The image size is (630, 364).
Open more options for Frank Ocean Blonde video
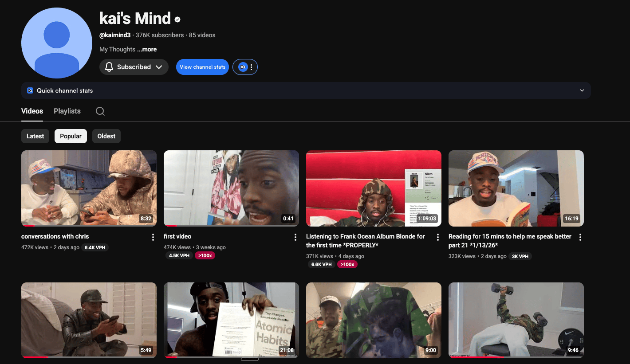pyautogui.click(x=438, y=237)
